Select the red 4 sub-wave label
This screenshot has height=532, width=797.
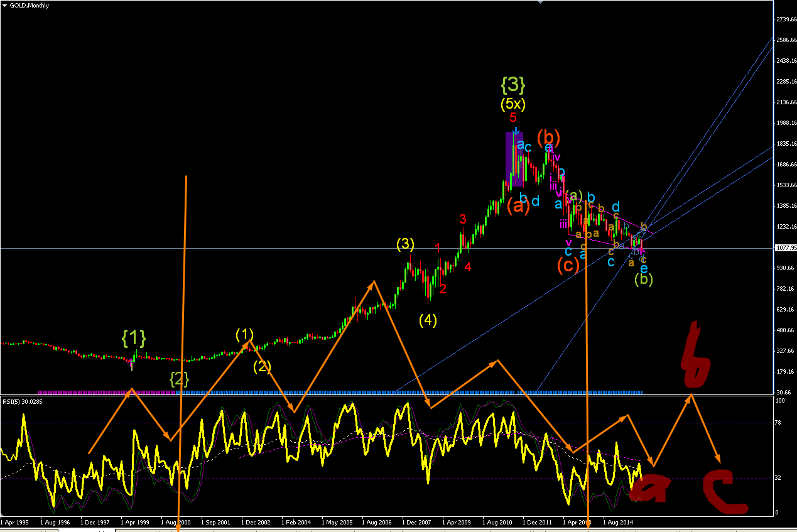tap(468, 267)
